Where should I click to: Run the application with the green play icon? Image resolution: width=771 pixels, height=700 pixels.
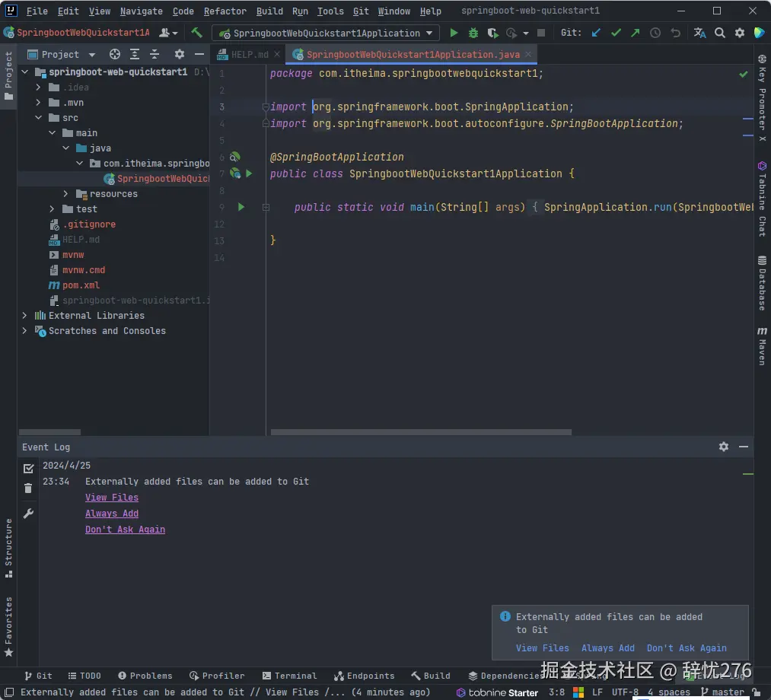[454, 33]
